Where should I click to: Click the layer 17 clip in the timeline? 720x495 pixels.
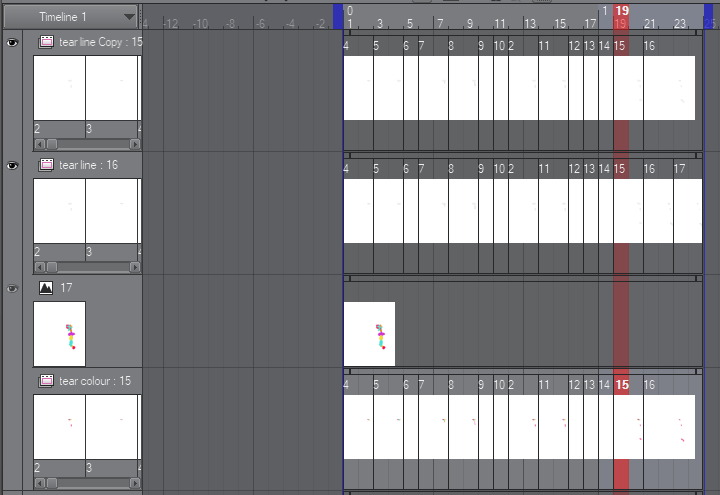(x=369, y=334)
